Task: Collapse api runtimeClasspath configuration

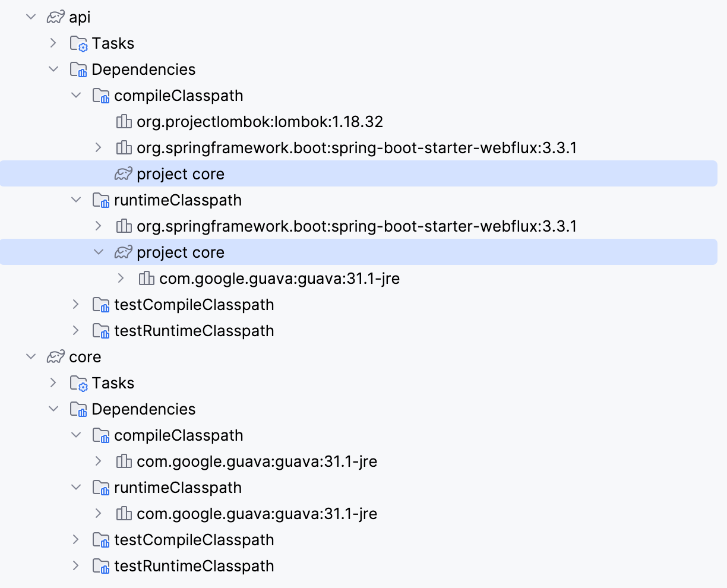Action: pyautogui.click(x=76, y=200)
